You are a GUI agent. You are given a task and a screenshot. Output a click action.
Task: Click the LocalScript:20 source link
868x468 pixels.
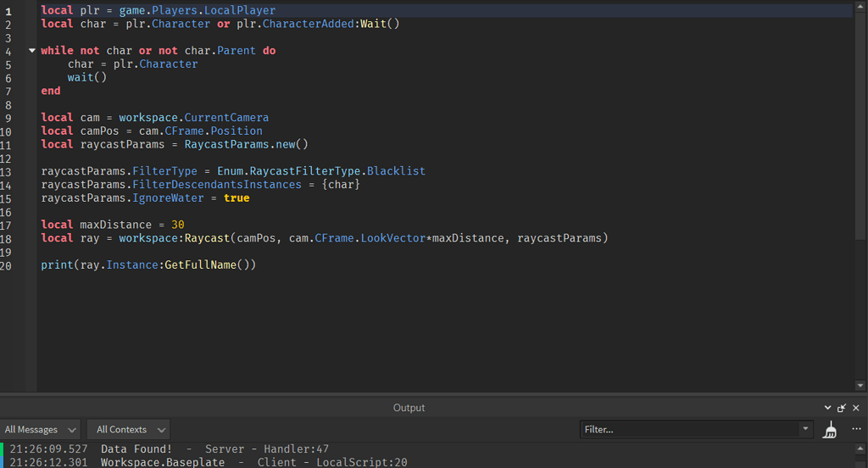pos(361,462)
